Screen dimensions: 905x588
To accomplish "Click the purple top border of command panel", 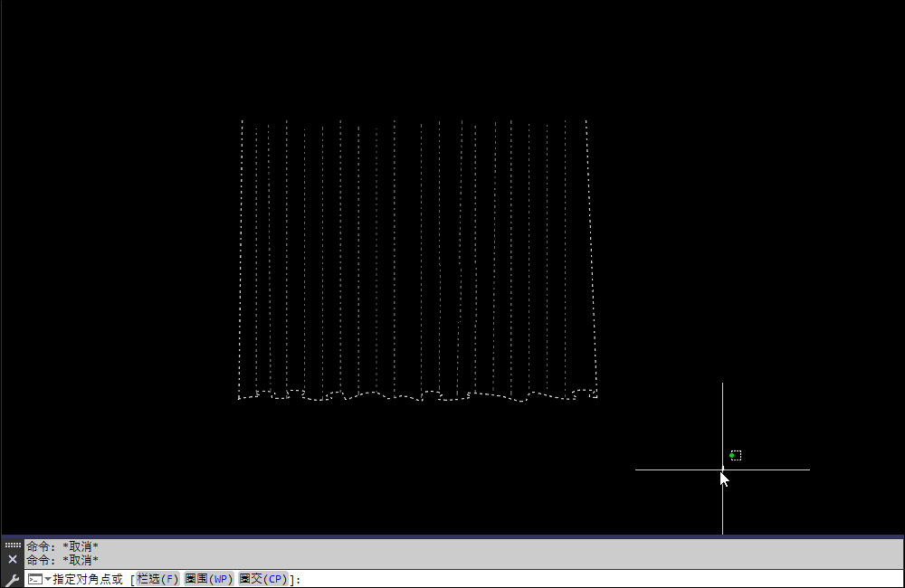I will click(452, 536).
